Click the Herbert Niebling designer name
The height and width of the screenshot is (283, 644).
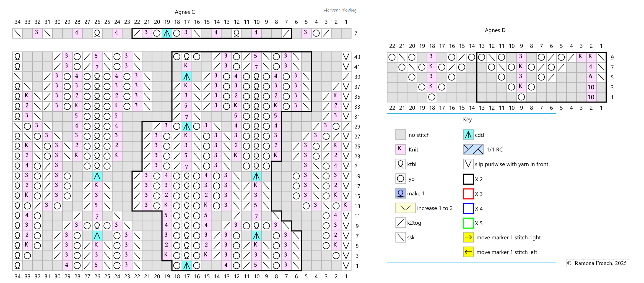click(340, 10)
